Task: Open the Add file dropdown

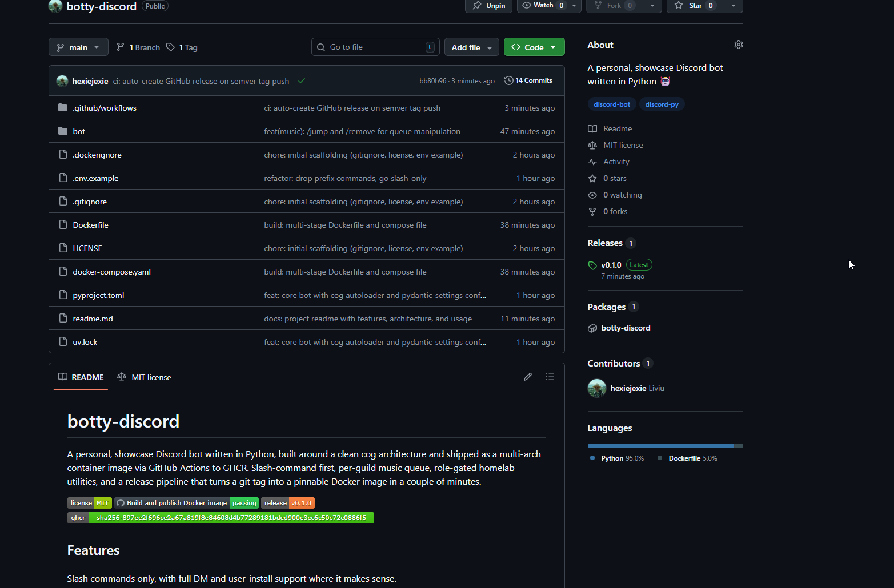Action: tap(471, 47)
